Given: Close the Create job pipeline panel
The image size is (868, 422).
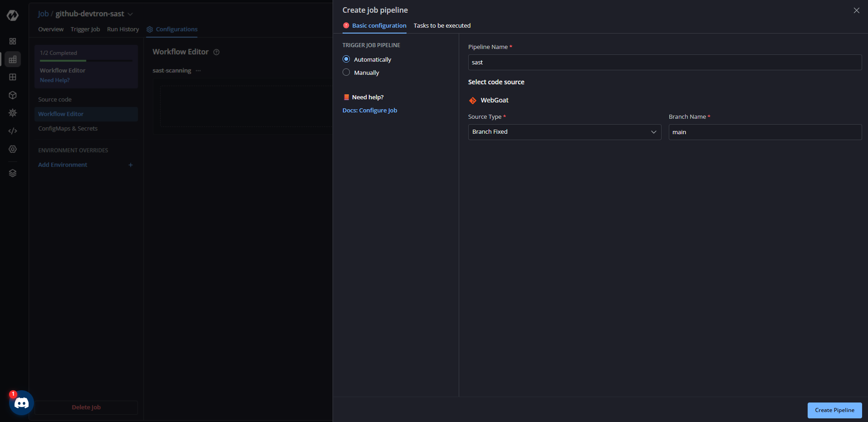Looking at the screenshot, I should (856, 10).
